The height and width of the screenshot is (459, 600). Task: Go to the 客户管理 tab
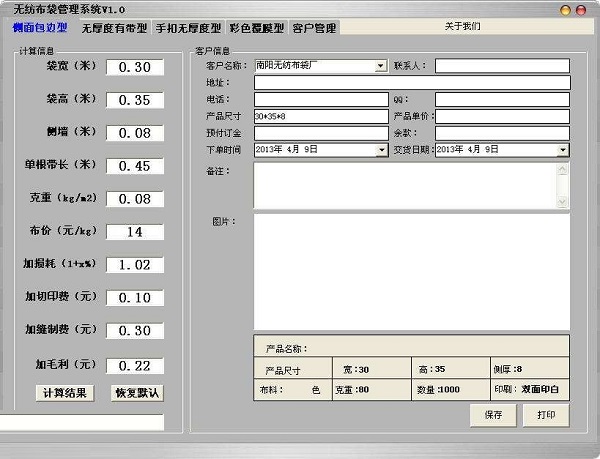click(x=314, y=28)
